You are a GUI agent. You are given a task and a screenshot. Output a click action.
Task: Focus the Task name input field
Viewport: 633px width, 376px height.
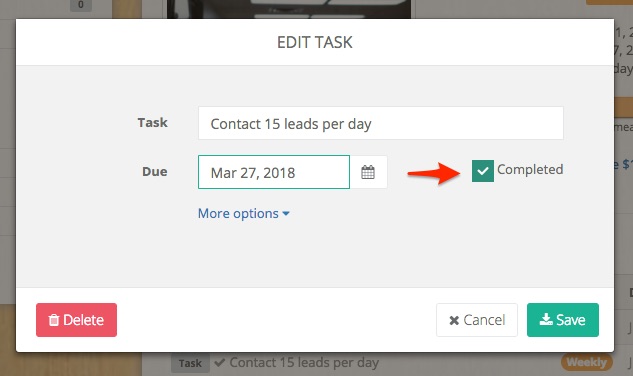(x=381, y=123)
